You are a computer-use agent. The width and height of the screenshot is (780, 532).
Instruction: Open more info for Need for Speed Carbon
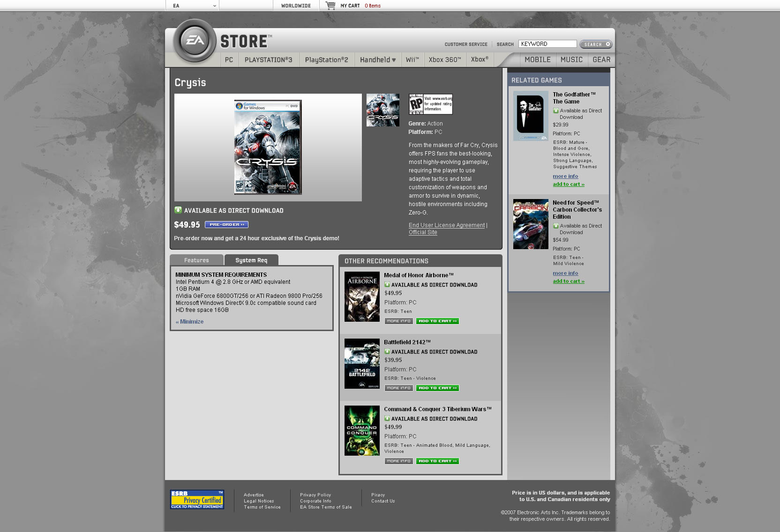565,273
